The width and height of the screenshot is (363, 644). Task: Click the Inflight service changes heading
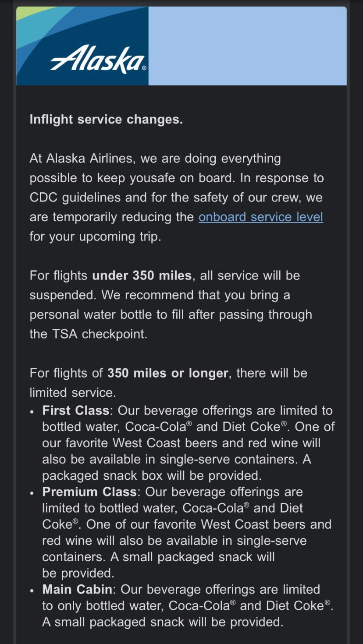coord(106,119)
